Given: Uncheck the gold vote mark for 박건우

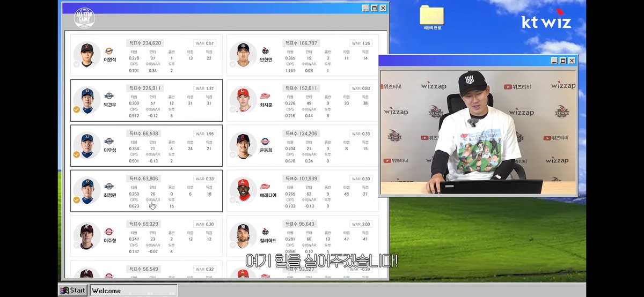Looking at the screenshot, I should tap(77, 109).
